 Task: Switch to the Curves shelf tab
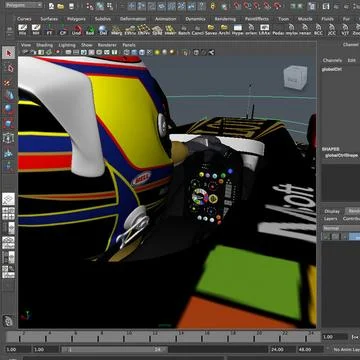click(x=24, y=19)
